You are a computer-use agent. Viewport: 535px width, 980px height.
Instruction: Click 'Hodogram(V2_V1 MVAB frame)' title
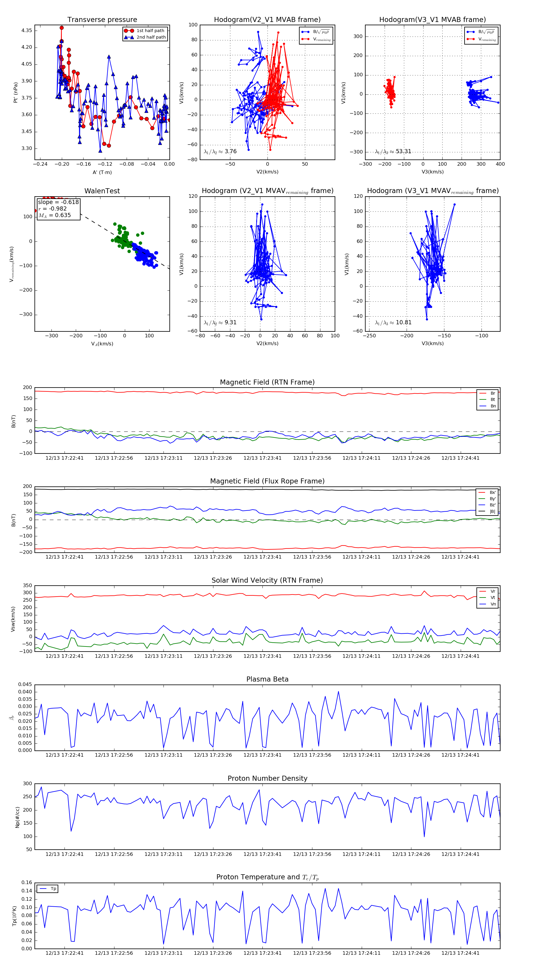coord(267,20)
